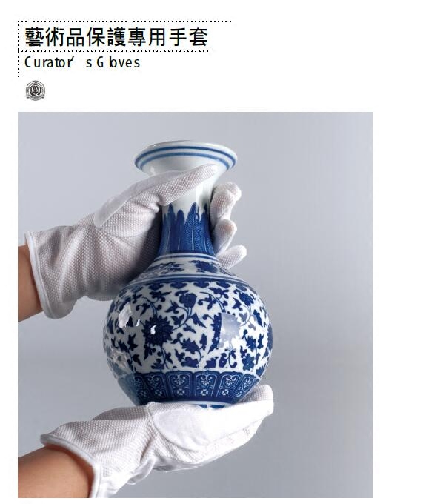Viewport: 423px width, 504px height.
Task: Click the word "Curator" in the subtitle
Action: (x=48, y=62)
